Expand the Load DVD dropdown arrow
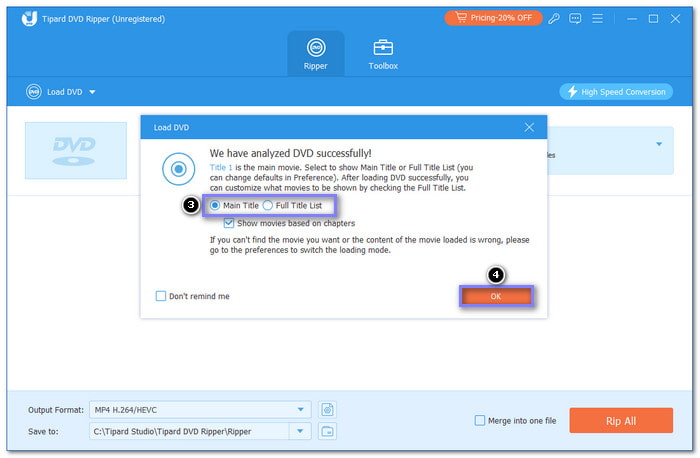Viewport: 700px width, 458px height. 92,92
